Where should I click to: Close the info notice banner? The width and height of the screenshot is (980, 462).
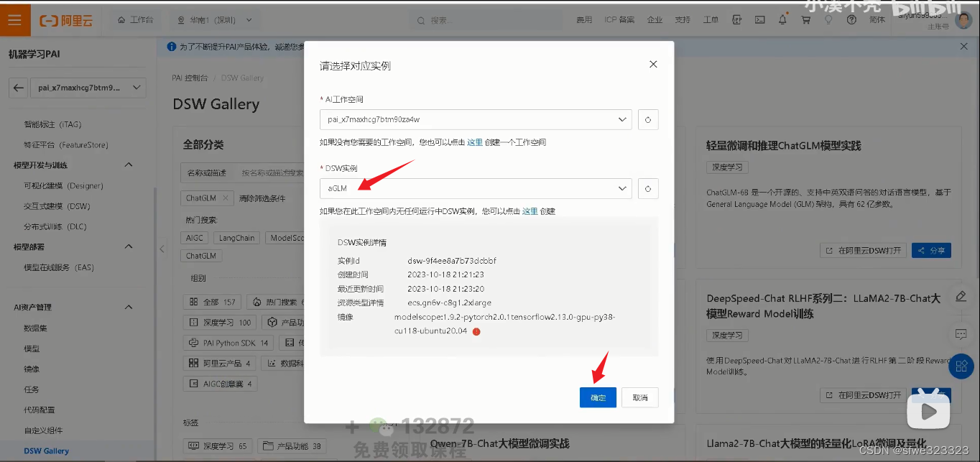point(964,47)
